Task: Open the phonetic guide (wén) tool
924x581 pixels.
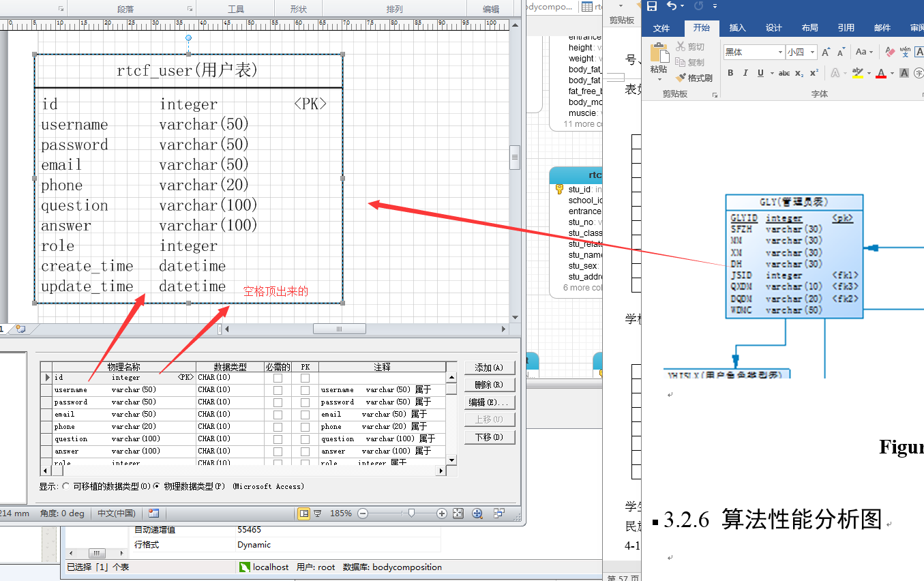Action: [x=905, y=52]
